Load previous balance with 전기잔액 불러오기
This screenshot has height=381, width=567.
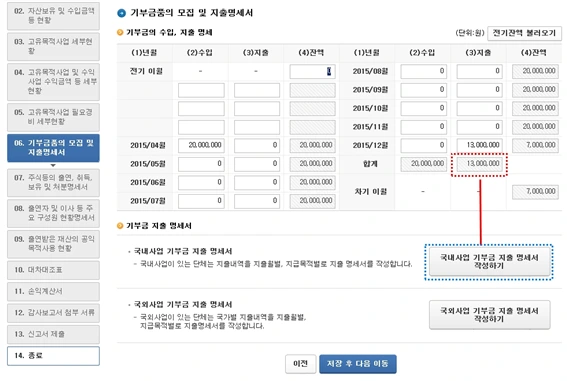coord(524,33)
